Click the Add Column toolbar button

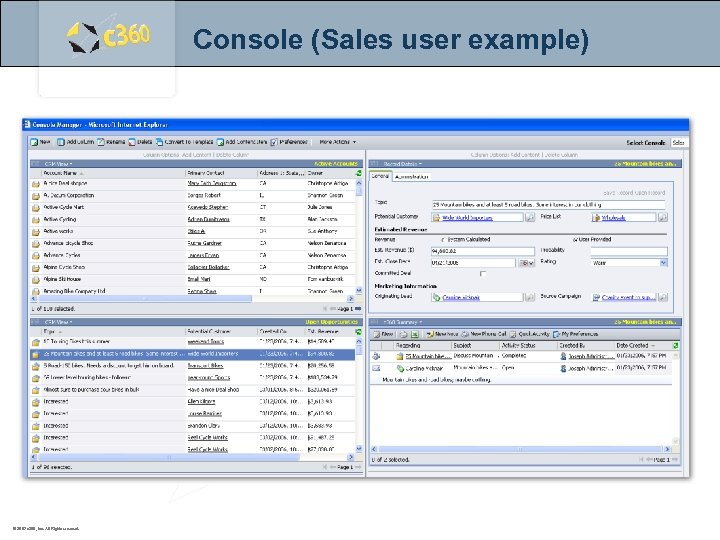coord(75,142)
